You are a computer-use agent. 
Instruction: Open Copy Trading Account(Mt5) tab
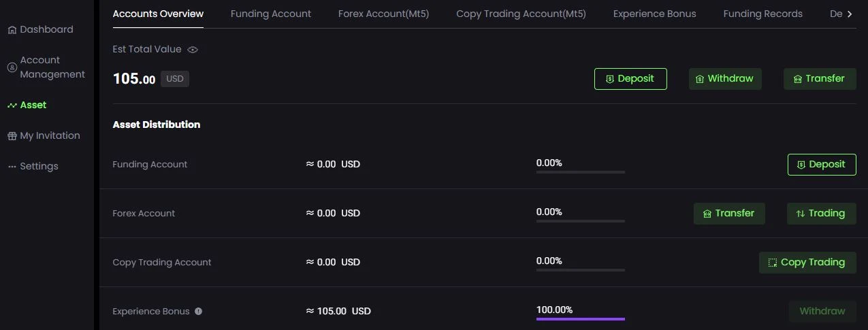point(521,14)
